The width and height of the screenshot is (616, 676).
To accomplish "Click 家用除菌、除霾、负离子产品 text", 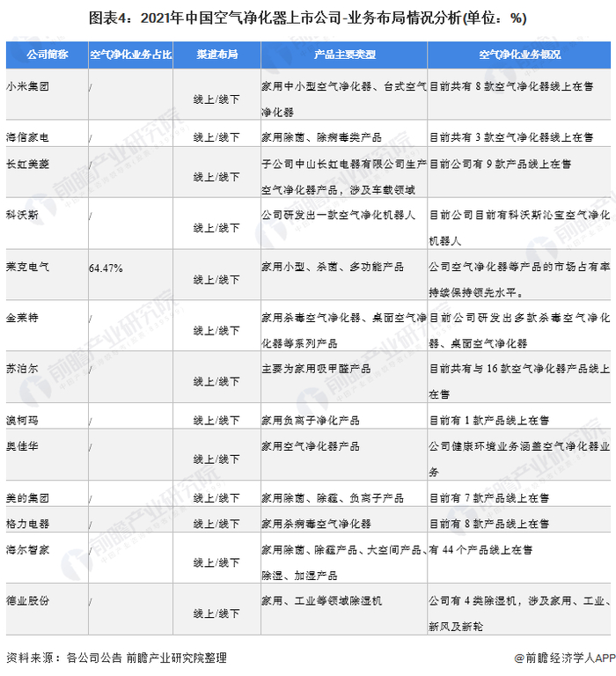I will (333, 498).
